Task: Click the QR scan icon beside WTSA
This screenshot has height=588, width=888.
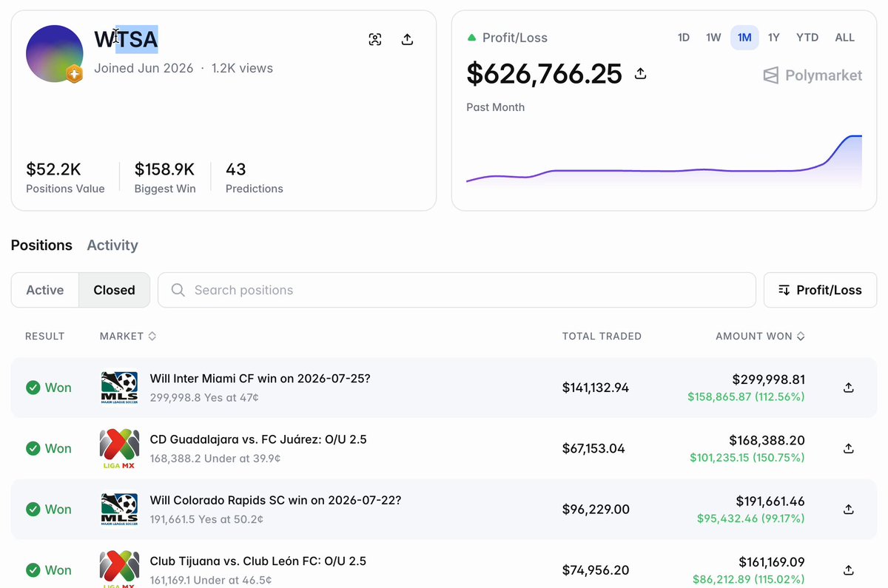Action: pos(375,40)
